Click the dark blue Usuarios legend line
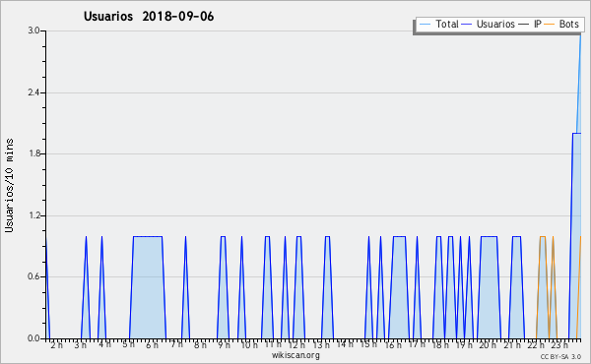Screen dimensions: 591x364 pos(467,25)
